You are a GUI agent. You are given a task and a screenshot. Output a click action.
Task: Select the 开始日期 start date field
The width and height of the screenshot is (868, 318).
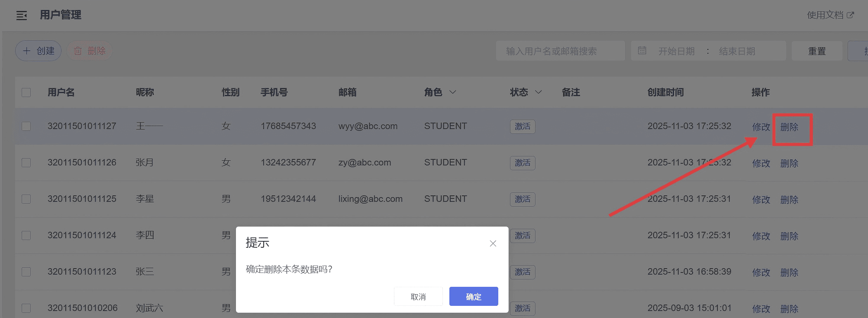[676, 51]
